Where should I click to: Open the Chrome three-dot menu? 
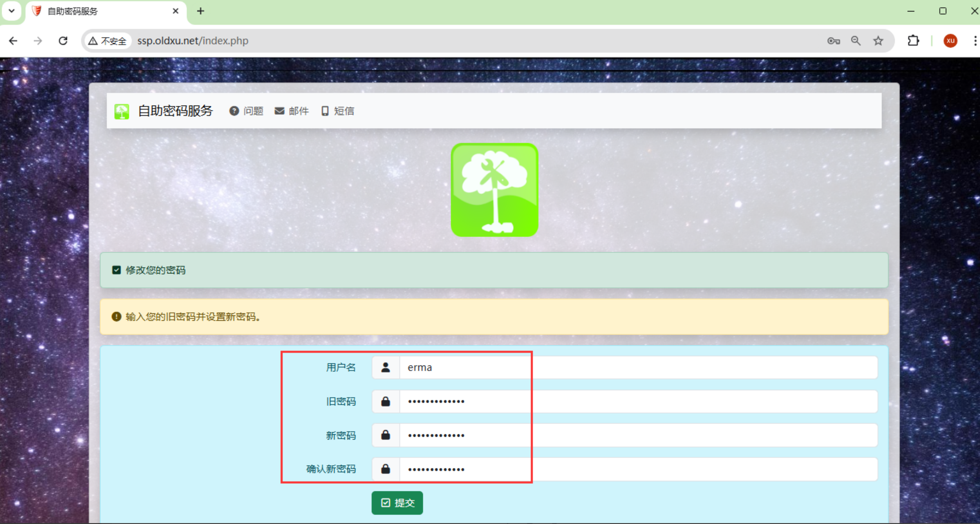pos(975,41)
